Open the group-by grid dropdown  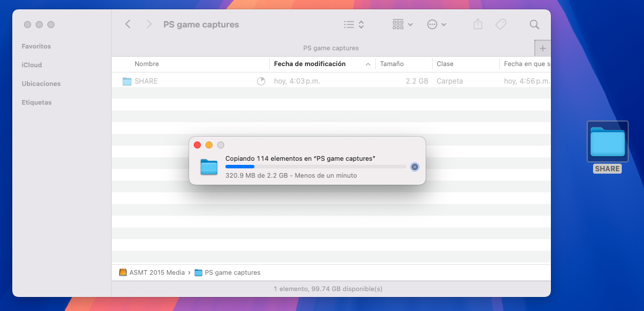click(403, 25)
